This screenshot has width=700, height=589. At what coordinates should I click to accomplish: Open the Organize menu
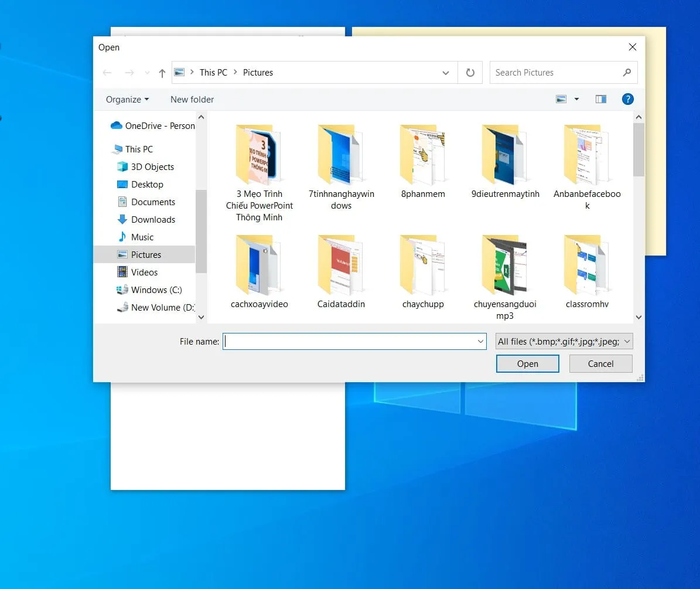(x=127, y=99)
